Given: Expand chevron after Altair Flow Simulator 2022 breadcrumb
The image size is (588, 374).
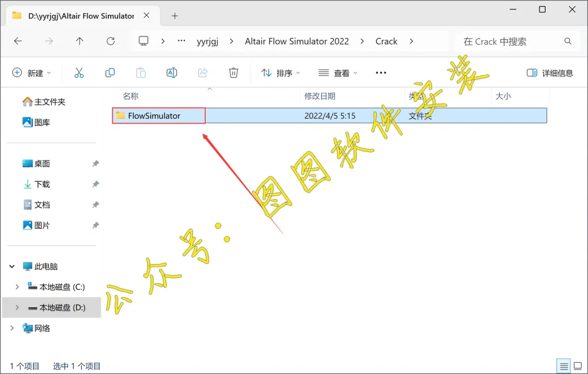Looking at the screenshot, I should point(362,41).
